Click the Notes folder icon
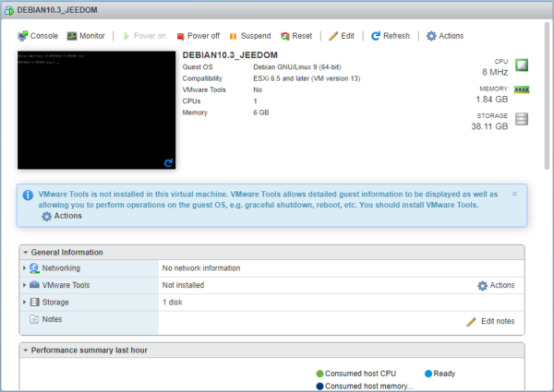Viewport: 554px width, 392px height. pyautogui.click(x=34, y=319)
